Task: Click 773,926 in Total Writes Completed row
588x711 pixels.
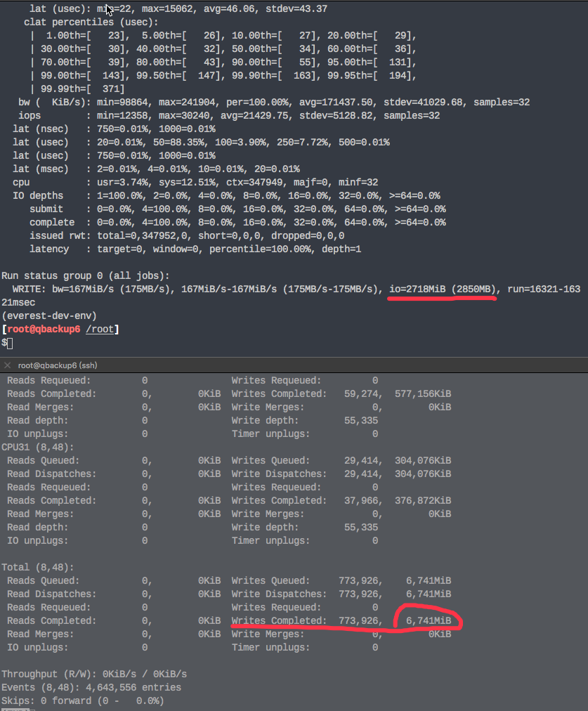Action: [360, 621]
